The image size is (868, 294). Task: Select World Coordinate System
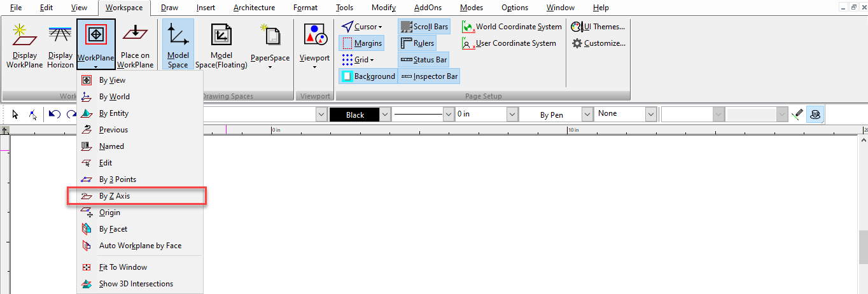pyautogui.click(x=512, y=27)
